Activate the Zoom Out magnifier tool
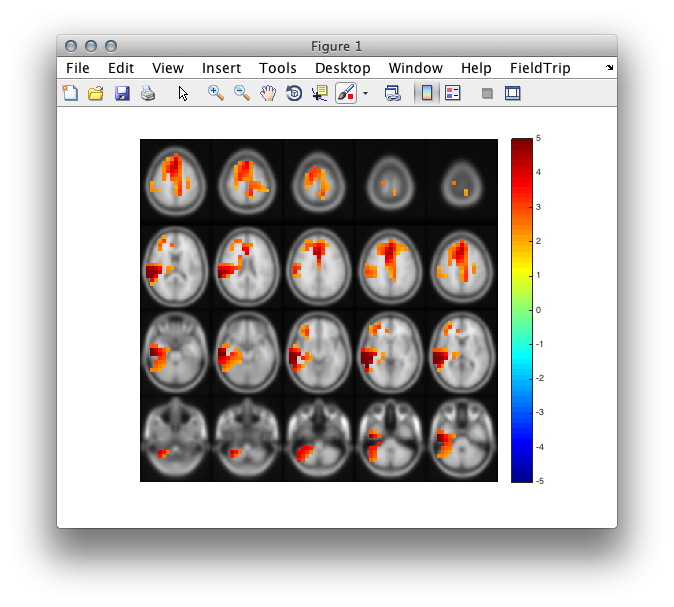Screen dimensions: 674x607 [x=242, y=93]
